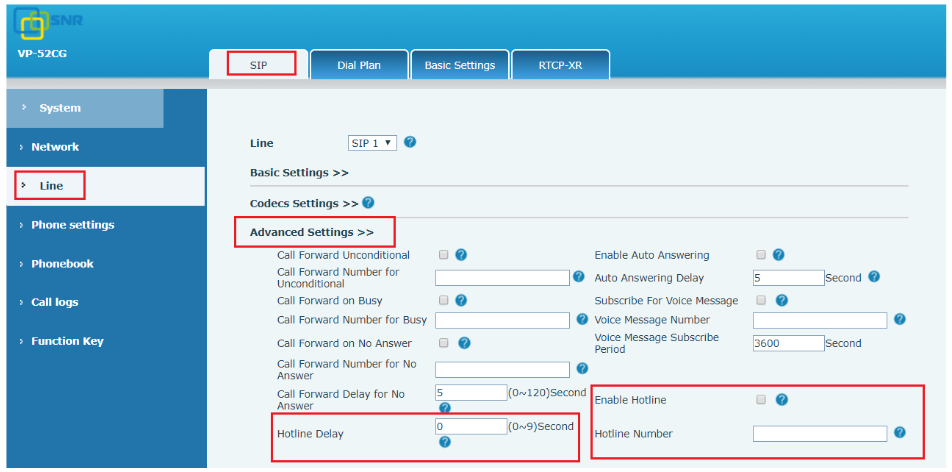Screen dimensions: 952x472
Task: Click help icon next to Line SIP dropdown
Action: coord(410,143)
